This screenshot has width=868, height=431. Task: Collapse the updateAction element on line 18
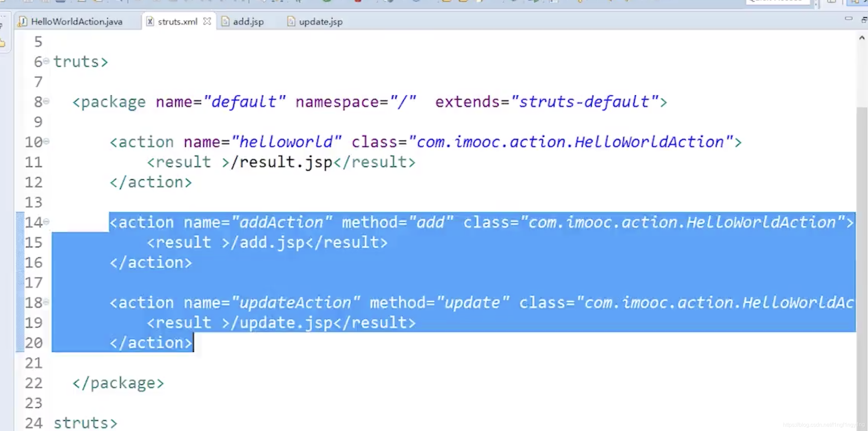[x=47, y=302]
